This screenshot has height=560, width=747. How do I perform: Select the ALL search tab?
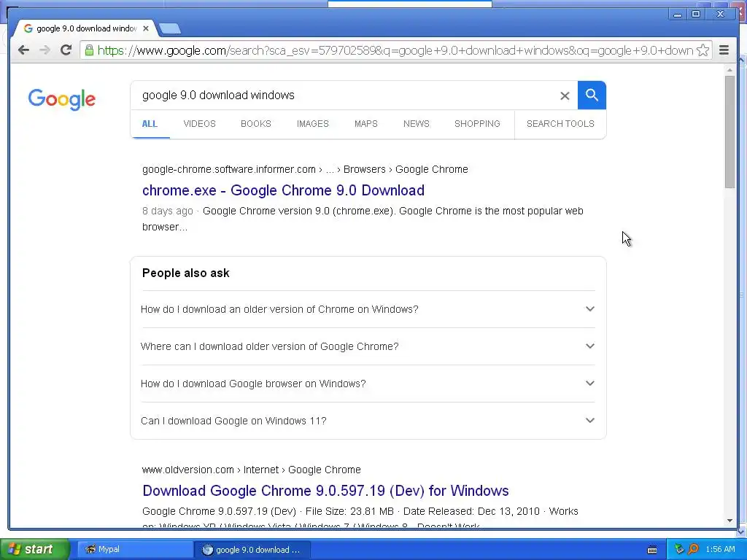click(x=150, y=124)
